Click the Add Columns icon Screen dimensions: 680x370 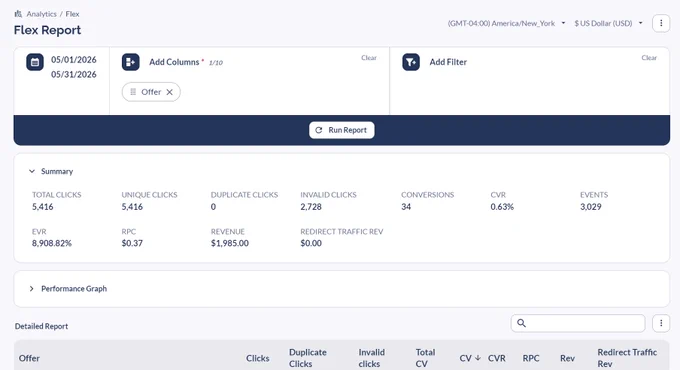pyautogui.click(x=131, y=62)
